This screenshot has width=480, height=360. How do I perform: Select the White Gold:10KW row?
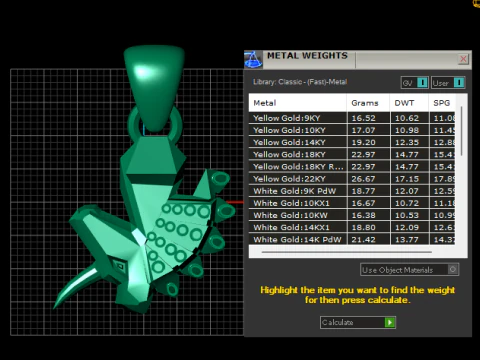[352, 215]
